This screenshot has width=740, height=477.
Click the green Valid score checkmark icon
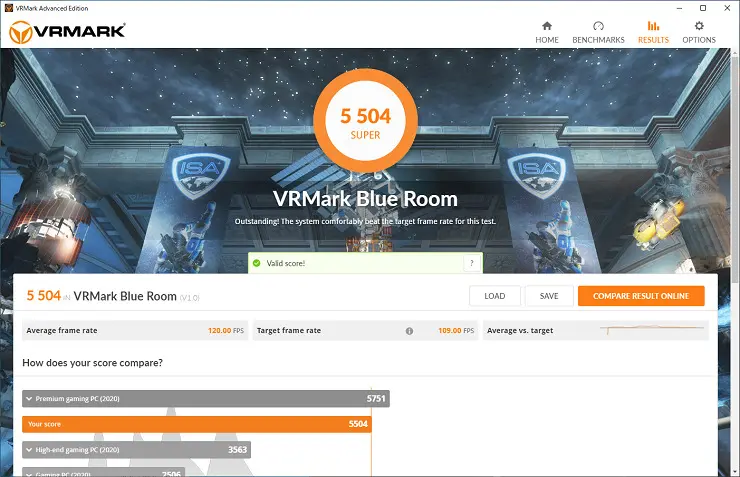tap(257, 263)
